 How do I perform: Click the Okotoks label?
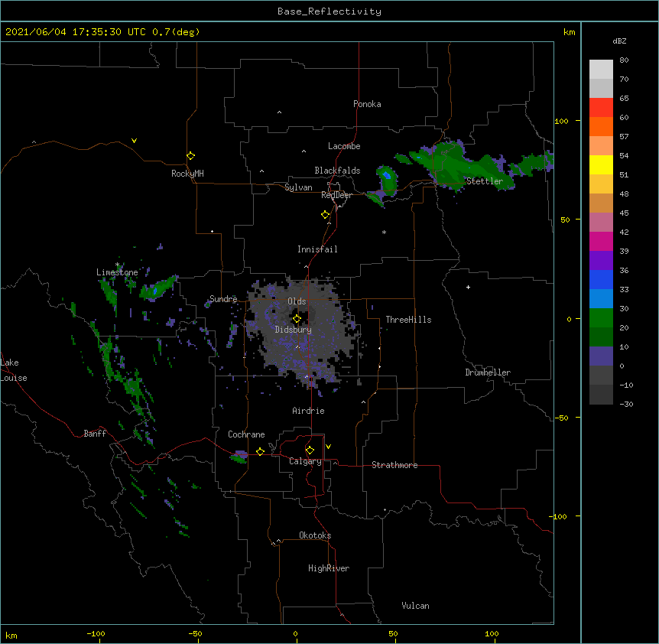click(x=315, y=535)
